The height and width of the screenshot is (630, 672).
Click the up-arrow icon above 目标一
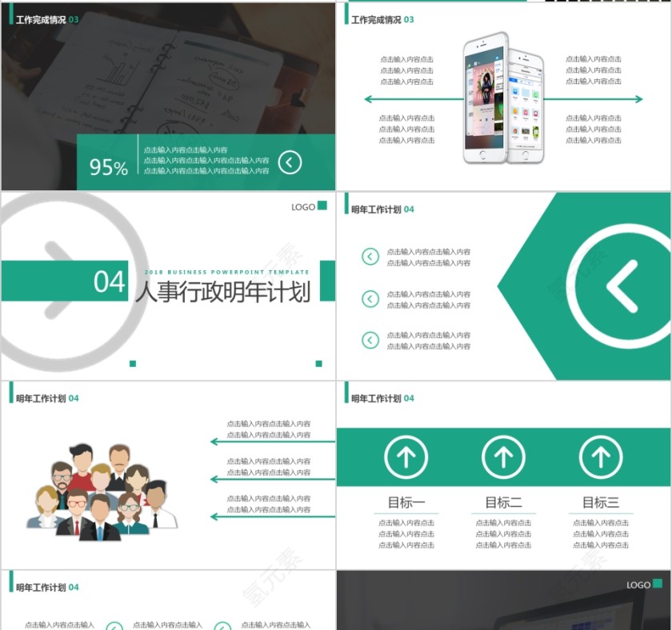click(x=406, y=456)
